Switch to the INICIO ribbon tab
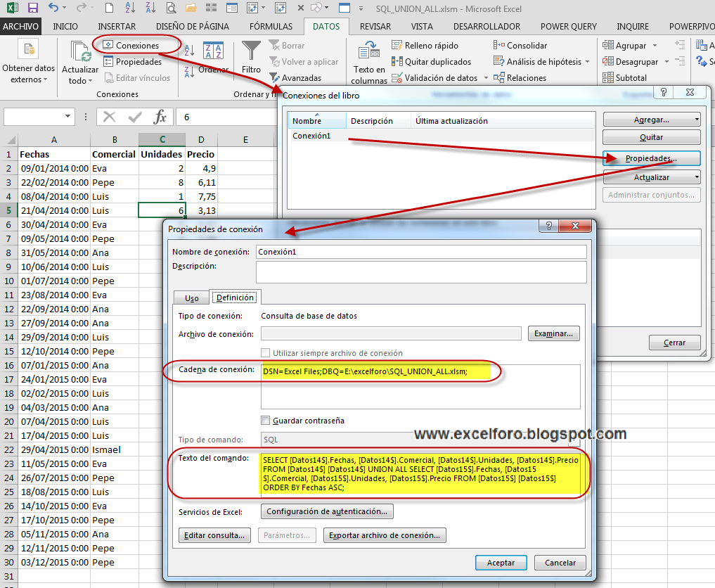 65,27
